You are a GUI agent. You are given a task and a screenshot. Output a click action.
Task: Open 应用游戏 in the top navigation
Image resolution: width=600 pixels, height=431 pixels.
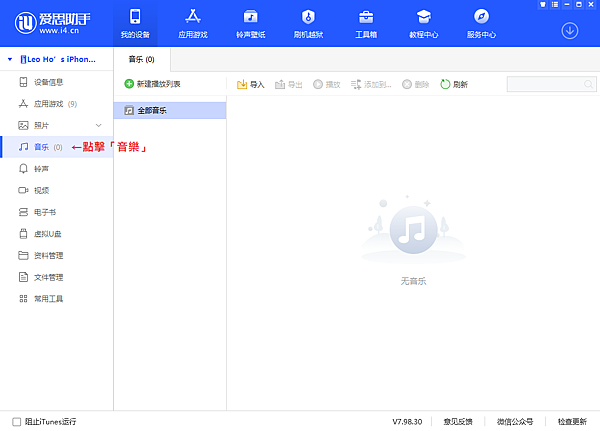point(193,23)
